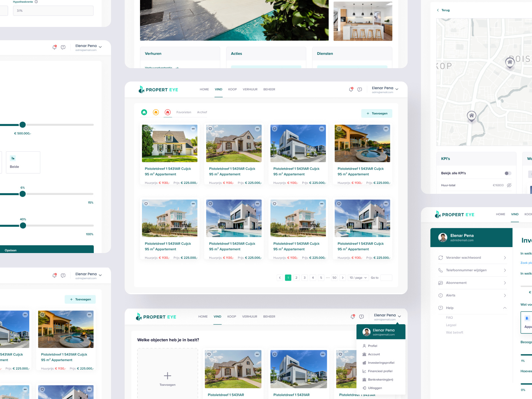532x399 pixels.
Task: Open the Investeringsprofiel item in the profile menu
Action: tap(381, 362)
